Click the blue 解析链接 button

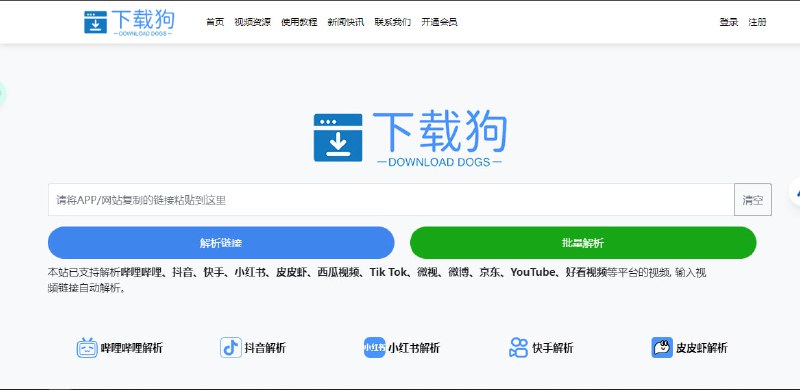(x=221, y=242)
